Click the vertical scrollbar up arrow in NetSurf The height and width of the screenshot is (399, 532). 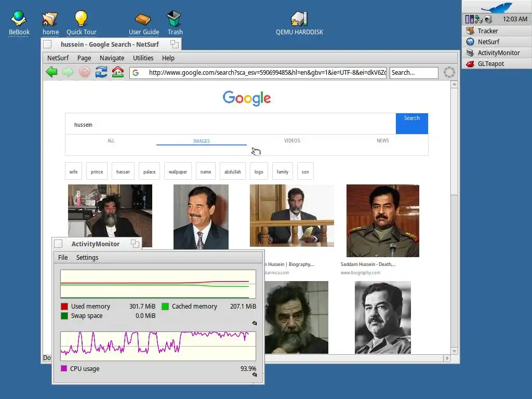click(454, 84)
